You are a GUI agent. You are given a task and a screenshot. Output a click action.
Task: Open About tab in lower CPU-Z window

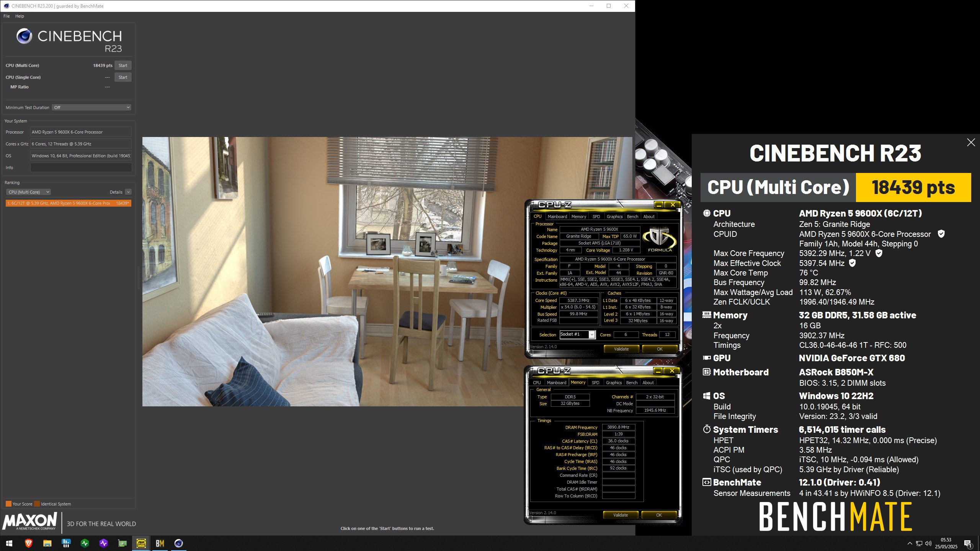tap(648, 383)
